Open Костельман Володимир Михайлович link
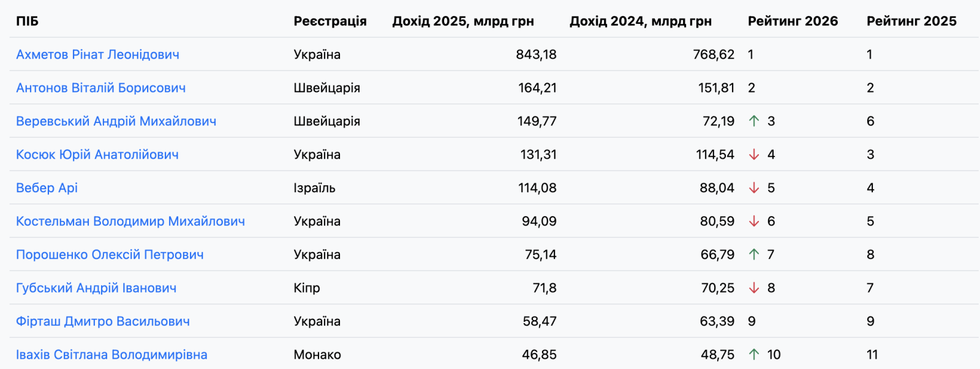This screenshot has width=980, height=369. pyautogui.click(x=130, y=222)
